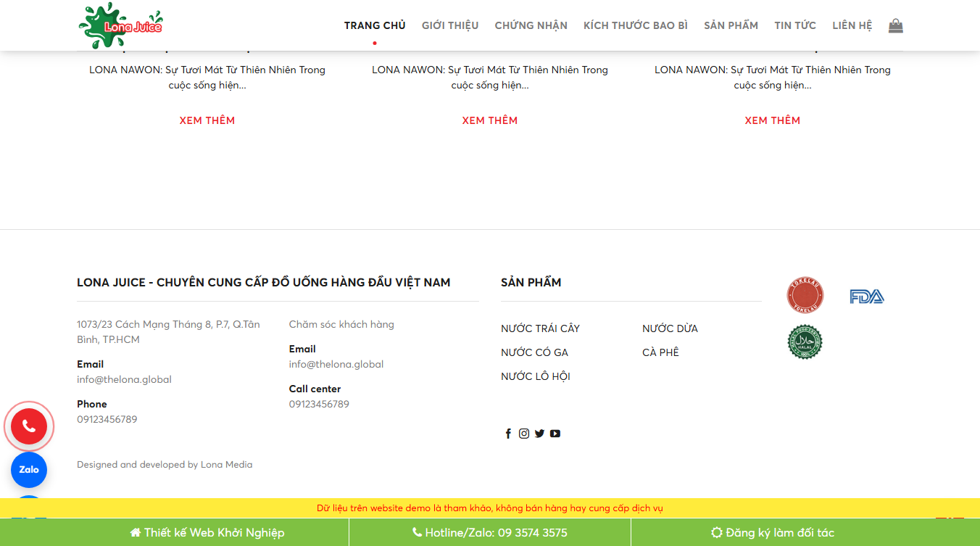This screenshot has height=546, width=980.
Task: Open the SẢN PHẨM menu item
Action: (731, 25)
